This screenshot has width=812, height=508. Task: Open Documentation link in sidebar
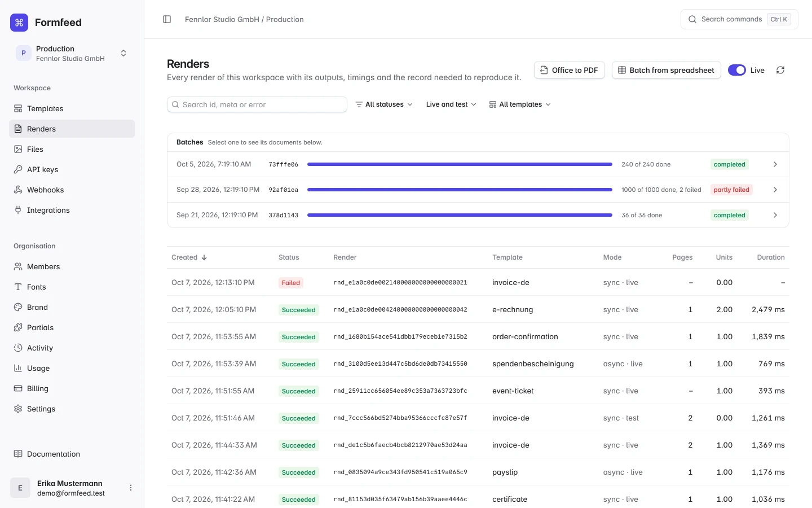point(72,454)
